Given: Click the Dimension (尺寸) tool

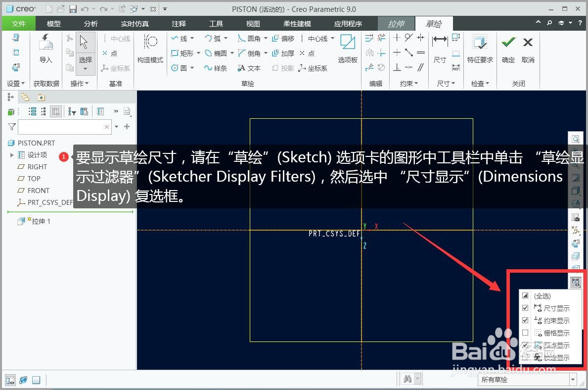Looking at the screenshot, I should pyautogui.click(x=440, y=49).
